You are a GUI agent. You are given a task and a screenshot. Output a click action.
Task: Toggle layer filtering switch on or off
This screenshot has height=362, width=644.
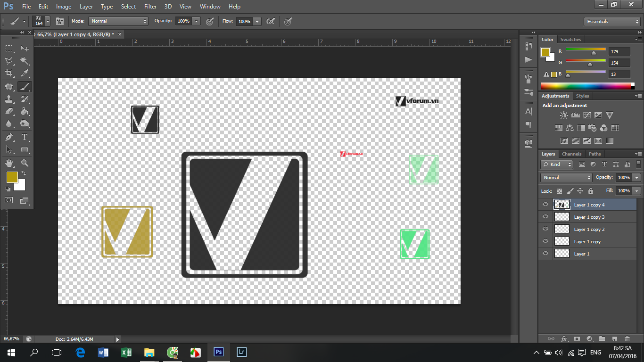[639, 164]
